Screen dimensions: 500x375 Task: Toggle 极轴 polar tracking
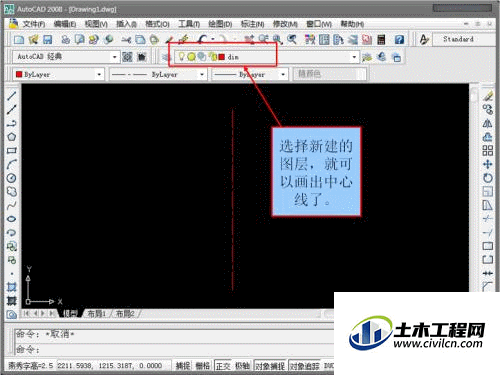[242, 366]
